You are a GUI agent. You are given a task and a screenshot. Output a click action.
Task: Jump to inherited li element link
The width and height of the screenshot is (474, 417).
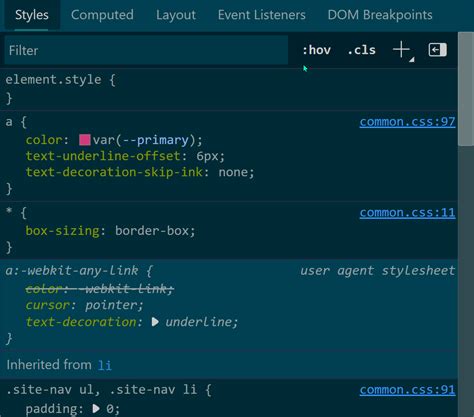[105, 365]
